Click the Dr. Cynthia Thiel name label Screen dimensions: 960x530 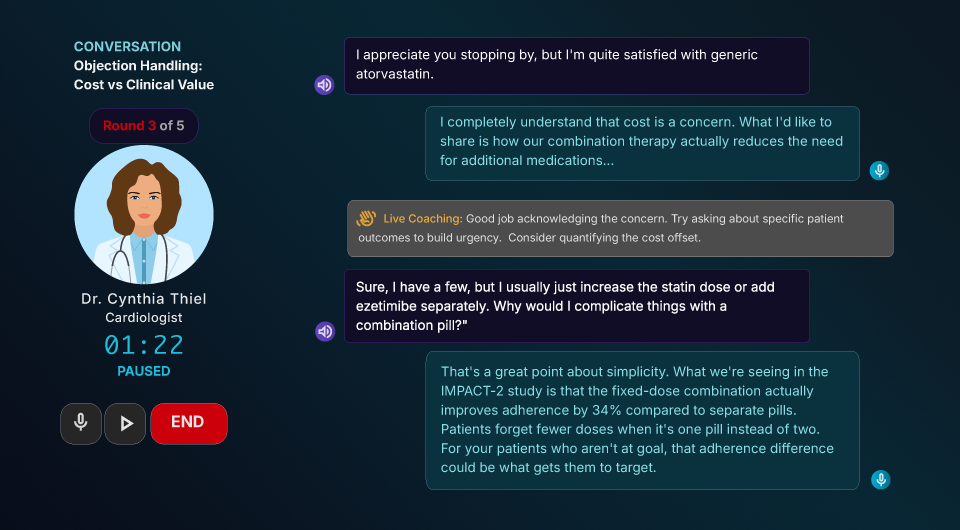click(144, 299)
